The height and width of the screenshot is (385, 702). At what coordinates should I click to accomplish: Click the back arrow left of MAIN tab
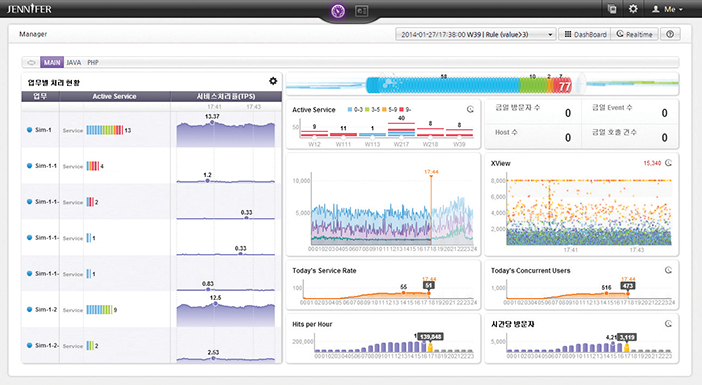tap(31, 62)
